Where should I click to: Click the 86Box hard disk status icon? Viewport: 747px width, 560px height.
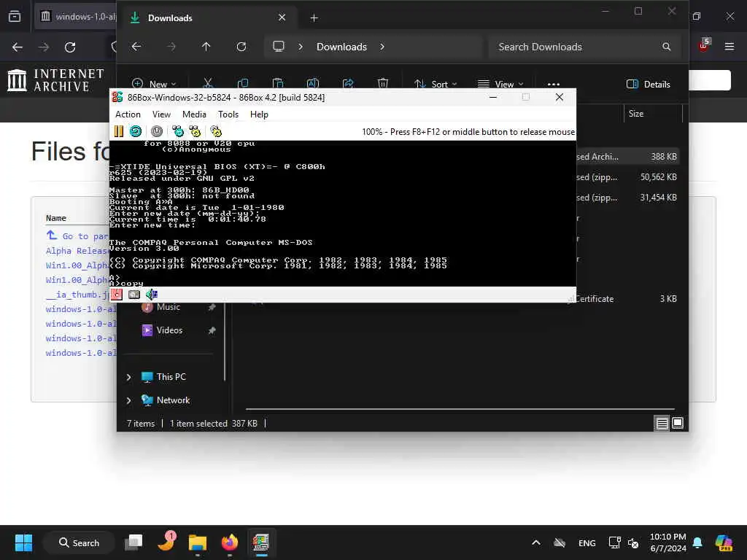click(x=134, y=295)
